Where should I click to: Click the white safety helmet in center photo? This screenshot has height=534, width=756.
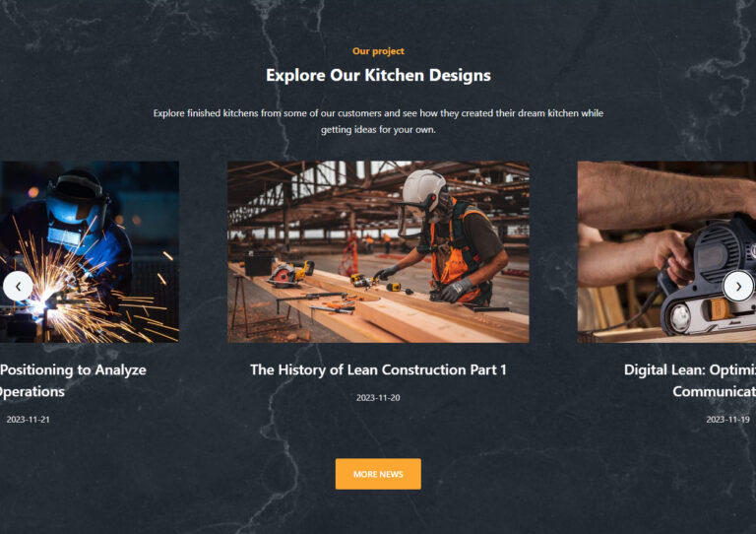coord(425,189)
